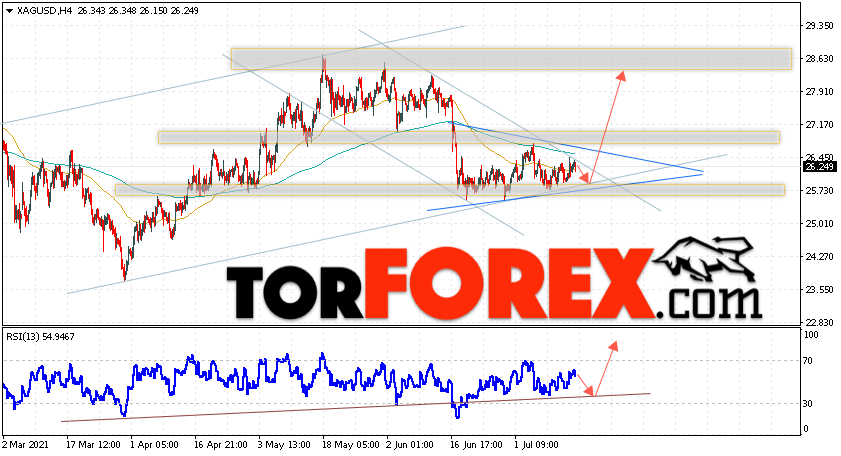Click the 25.010 price axis value
Screen dimensions: 841x456
[819, 223]
